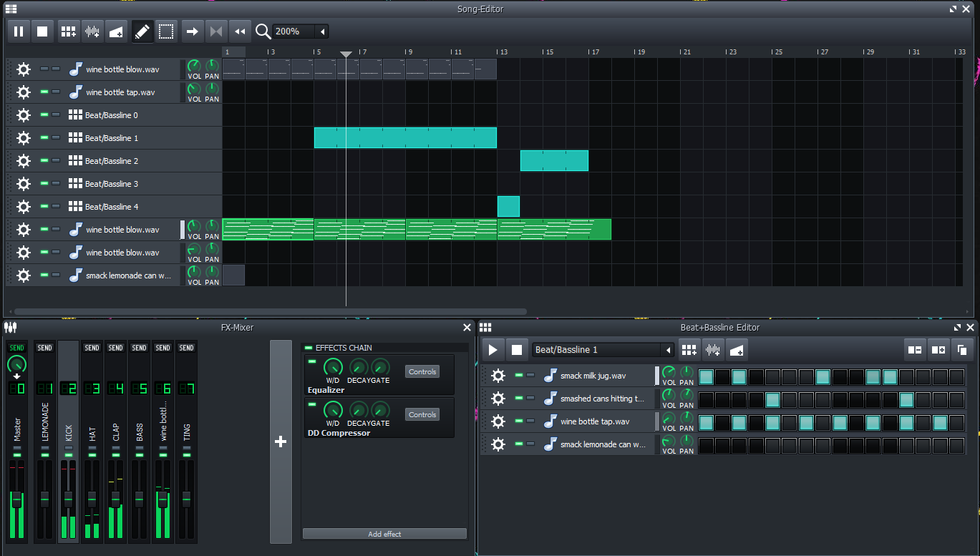Add a new FX channel with the plus button

(281, 442)
